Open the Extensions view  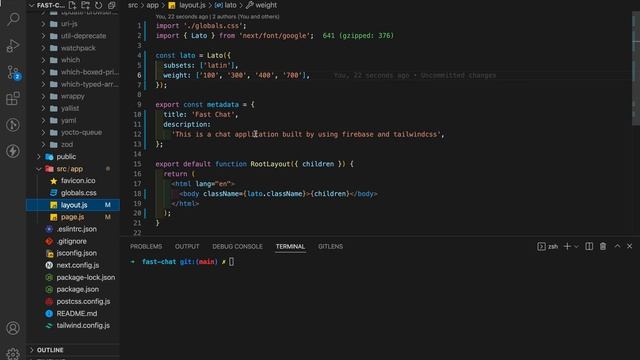pos(13,98)
